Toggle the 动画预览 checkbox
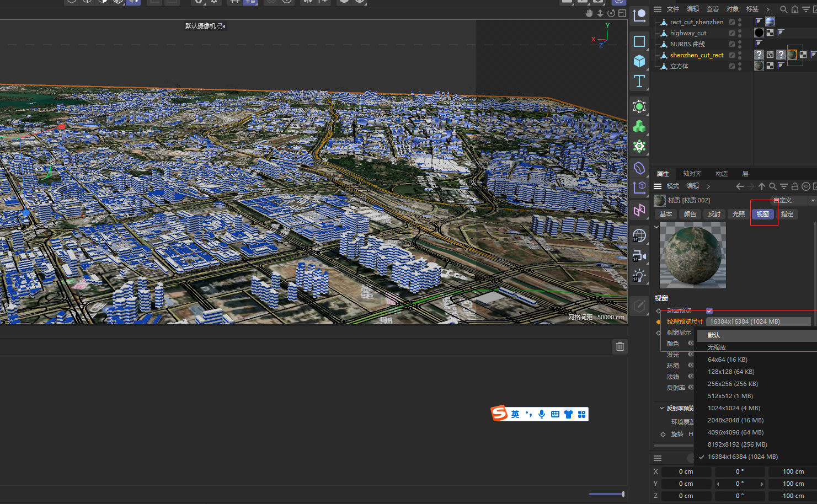Viewport: 817px width, 504px height. coord(709,311)
